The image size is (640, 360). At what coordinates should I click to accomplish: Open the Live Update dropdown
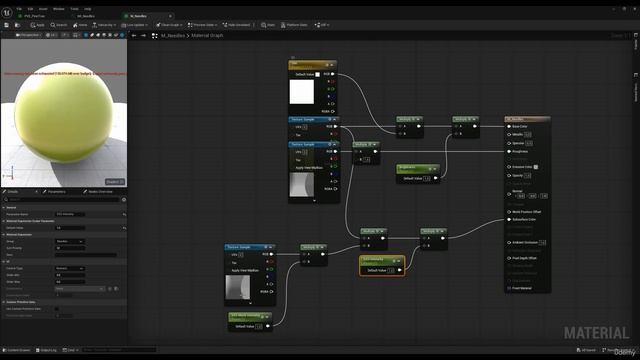[134, 25]
